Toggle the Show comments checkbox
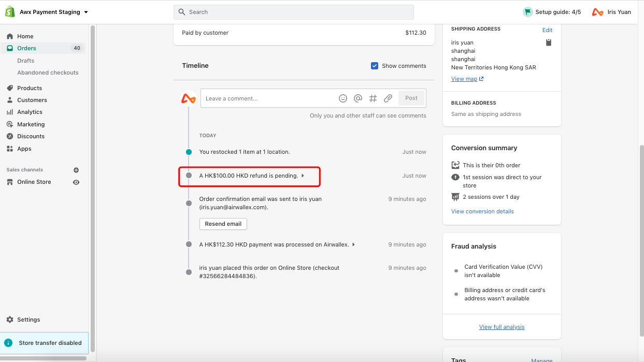 [375, 66]
